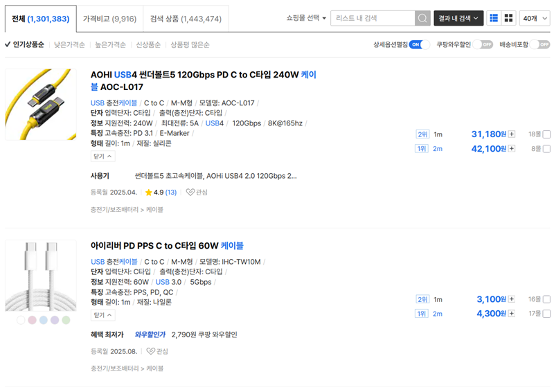Collapse details with 닫기 under 아이리버 cable

tap(102, 315)
